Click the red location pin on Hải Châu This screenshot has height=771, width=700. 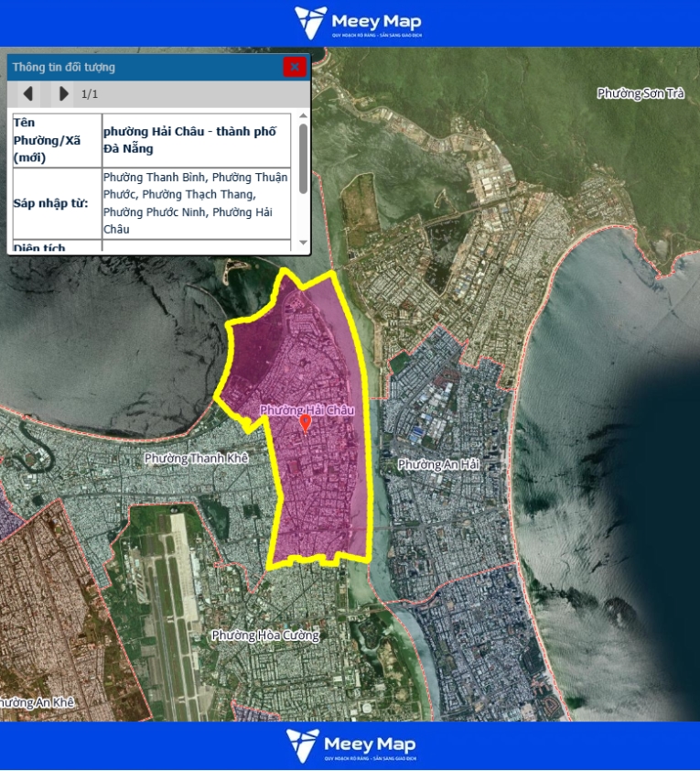tap(306, 422)
